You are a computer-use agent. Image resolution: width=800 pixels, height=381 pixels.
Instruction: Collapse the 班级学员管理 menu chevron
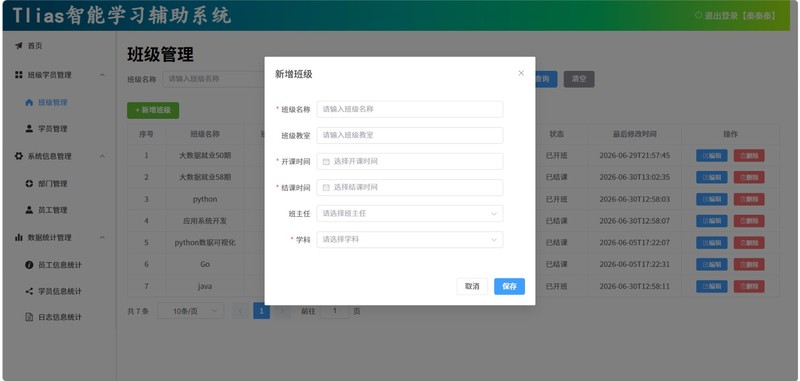102,75
